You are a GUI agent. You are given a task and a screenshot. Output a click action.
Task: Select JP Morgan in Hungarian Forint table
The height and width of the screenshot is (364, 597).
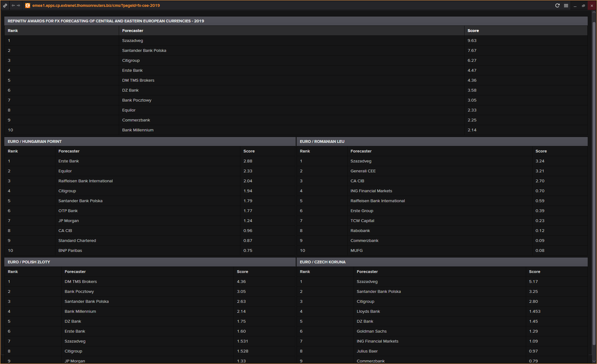click(69, 221)
